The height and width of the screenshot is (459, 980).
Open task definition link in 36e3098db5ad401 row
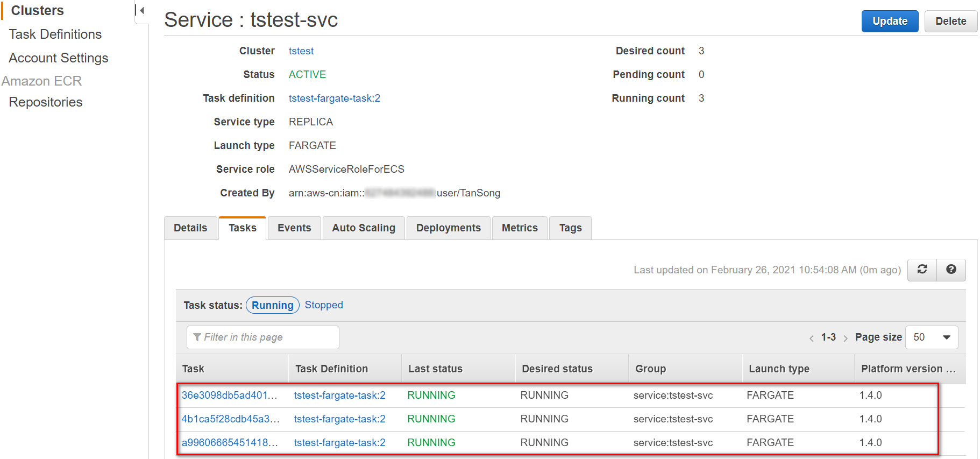point(340,395)
